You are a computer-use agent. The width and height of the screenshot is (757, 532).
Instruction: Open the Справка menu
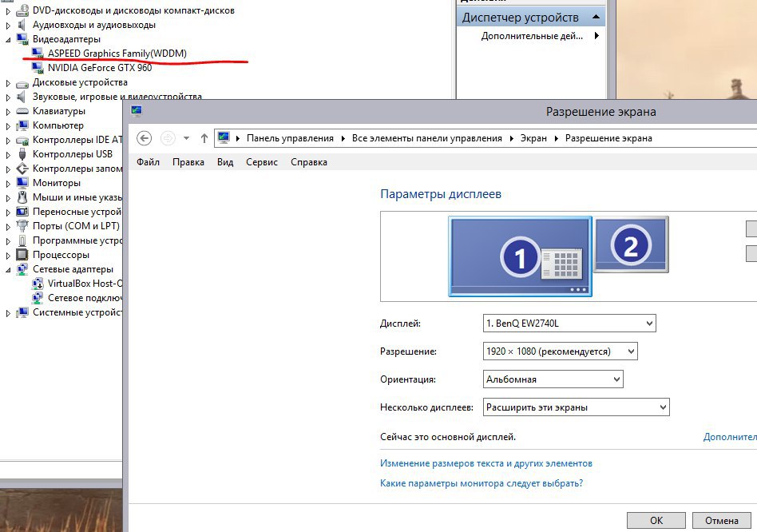pos(309,162)
